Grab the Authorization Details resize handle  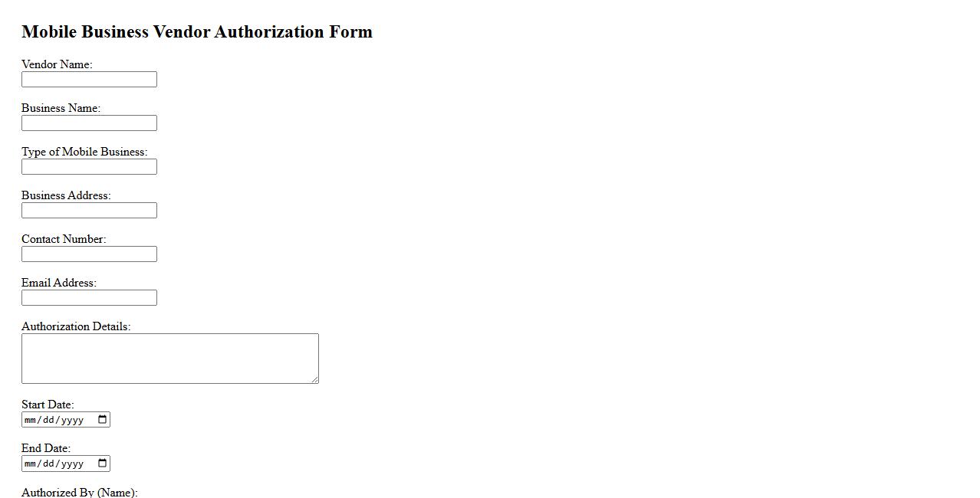pos(314,379)
